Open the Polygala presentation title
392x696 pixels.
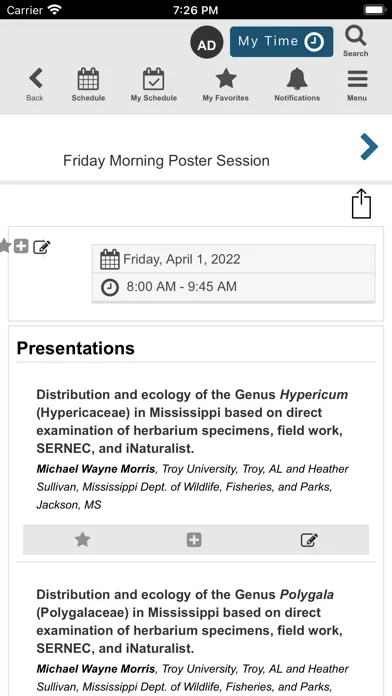coord(190,621)
